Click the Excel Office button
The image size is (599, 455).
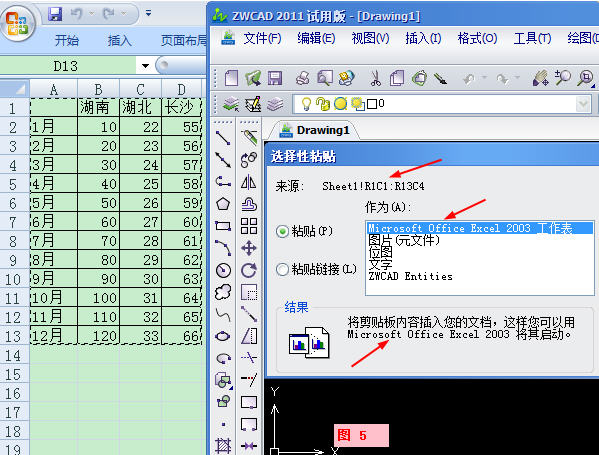pos(17,24)
